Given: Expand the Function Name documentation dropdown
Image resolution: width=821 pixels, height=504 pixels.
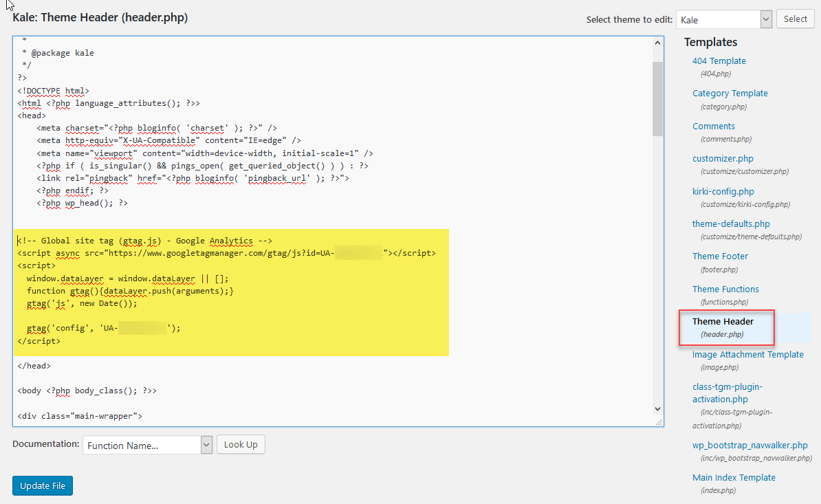Looking at the screenshot, I should pos(147,446).
